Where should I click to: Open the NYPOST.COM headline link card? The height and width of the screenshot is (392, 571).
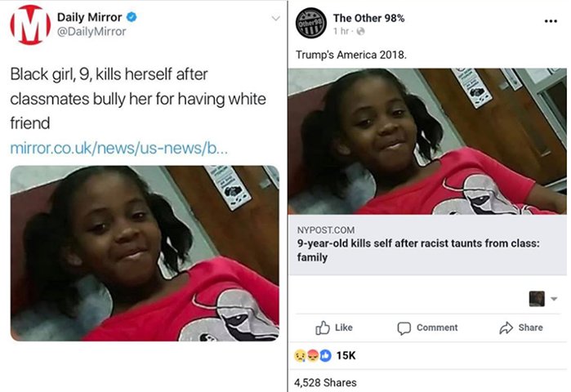pyautogui.click(x=427, y=245)
